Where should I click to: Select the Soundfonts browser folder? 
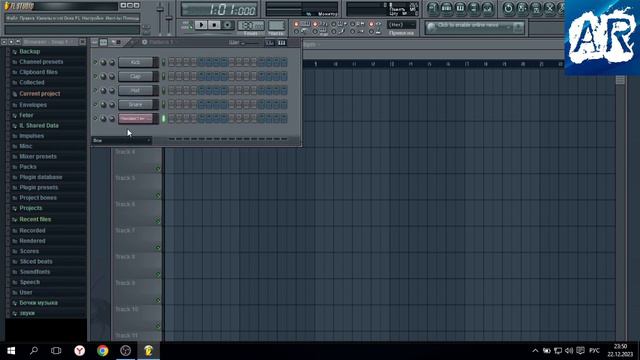coord(35,272)
